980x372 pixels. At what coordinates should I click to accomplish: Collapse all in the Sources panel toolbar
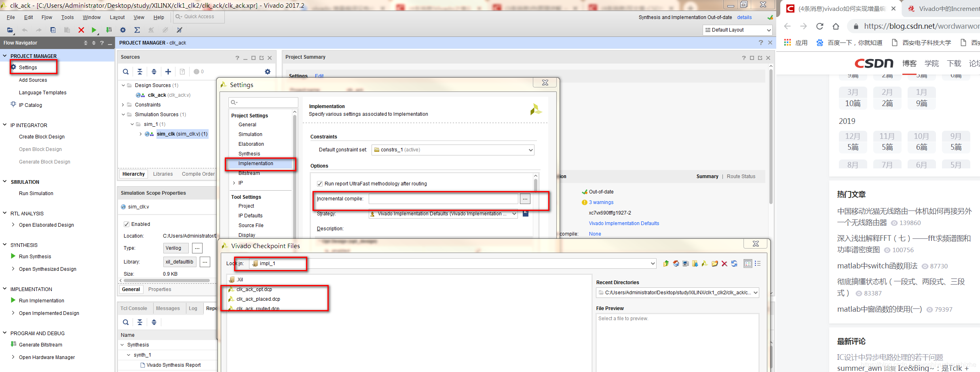pyautogui.click(x=140, y=72)
